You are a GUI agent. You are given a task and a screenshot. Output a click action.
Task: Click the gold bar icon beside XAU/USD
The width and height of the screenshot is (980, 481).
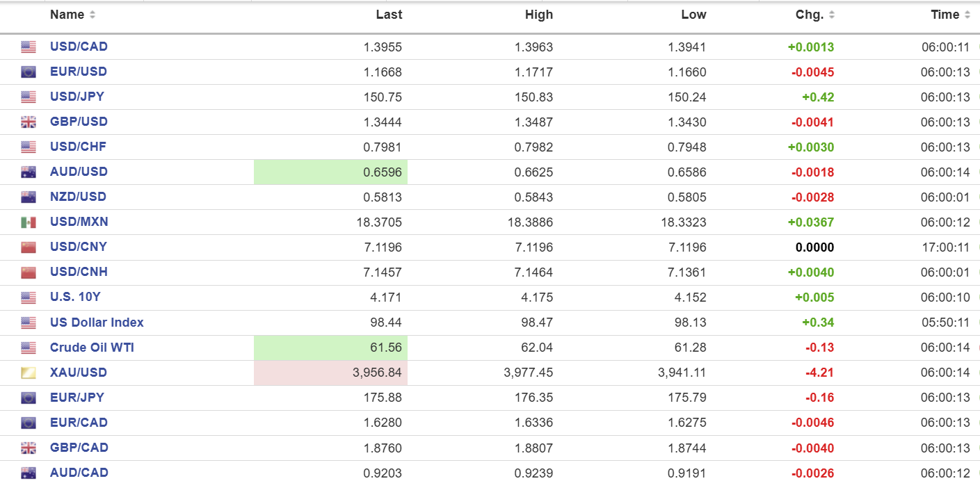[28, 373]
